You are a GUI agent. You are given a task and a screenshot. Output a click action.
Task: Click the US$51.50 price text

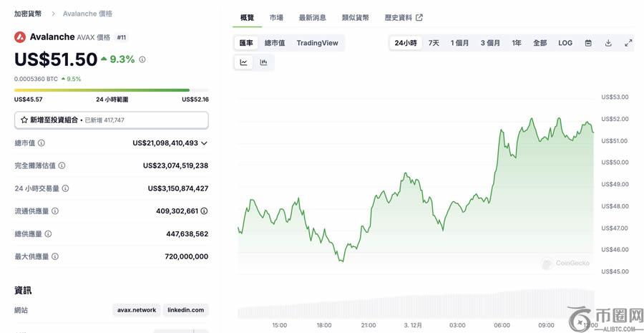[x=56, y=59]
